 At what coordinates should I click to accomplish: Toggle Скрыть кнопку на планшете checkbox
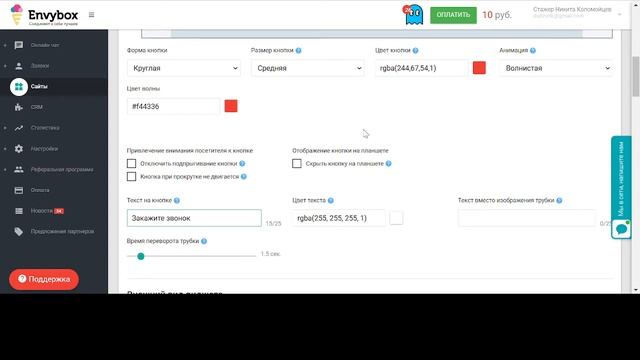(297, 164)
